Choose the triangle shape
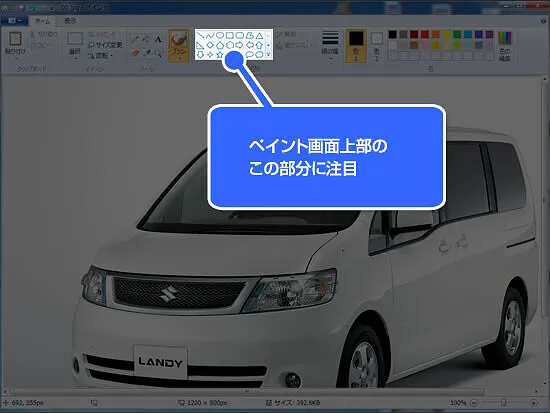The width and height of the screenshot is (550, 413). [259, 35]
